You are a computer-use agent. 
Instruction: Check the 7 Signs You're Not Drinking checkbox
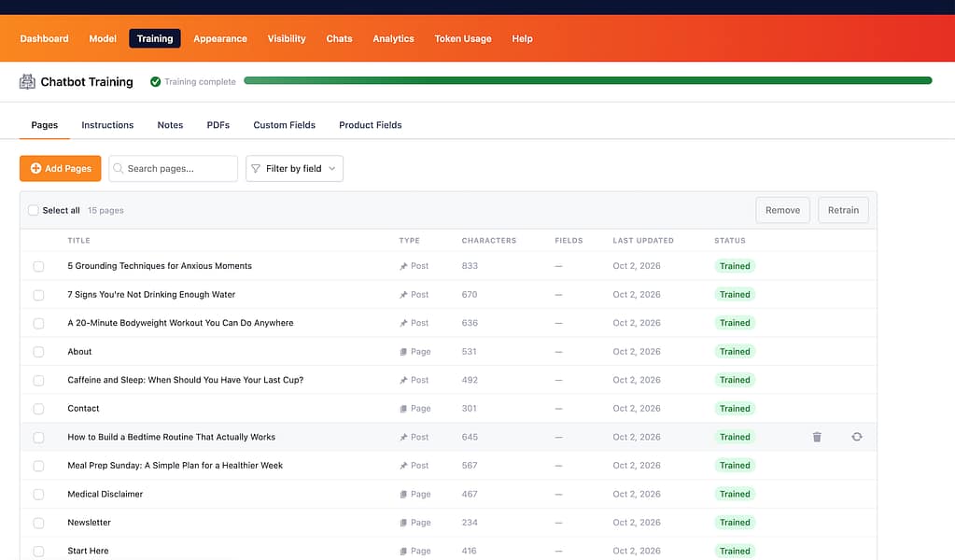(x=38, y=295)
